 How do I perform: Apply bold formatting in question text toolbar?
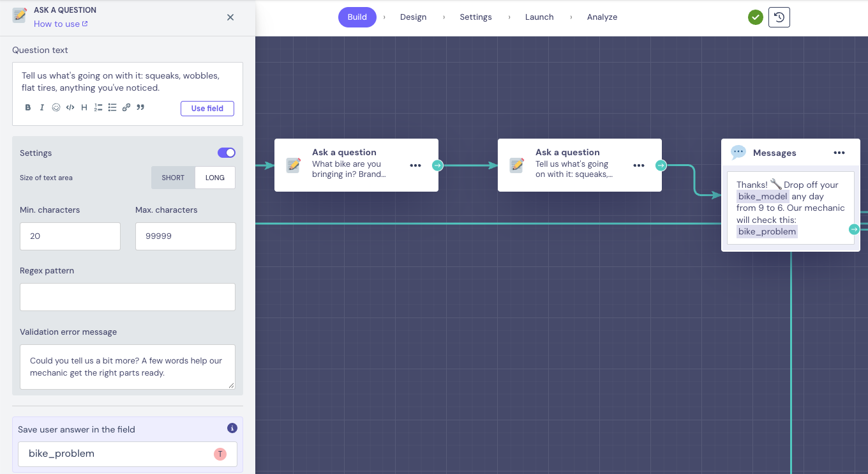(x=28, y=107)
